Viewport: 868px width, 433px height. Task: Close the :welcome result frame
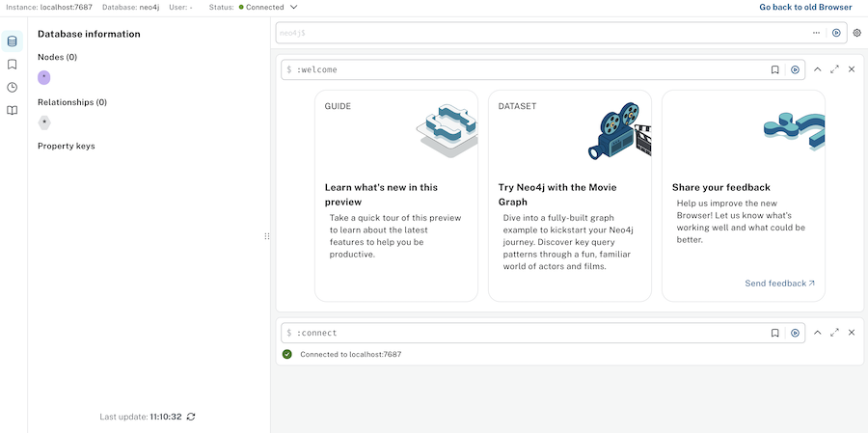pyautogui.click(x=852, y=69)
